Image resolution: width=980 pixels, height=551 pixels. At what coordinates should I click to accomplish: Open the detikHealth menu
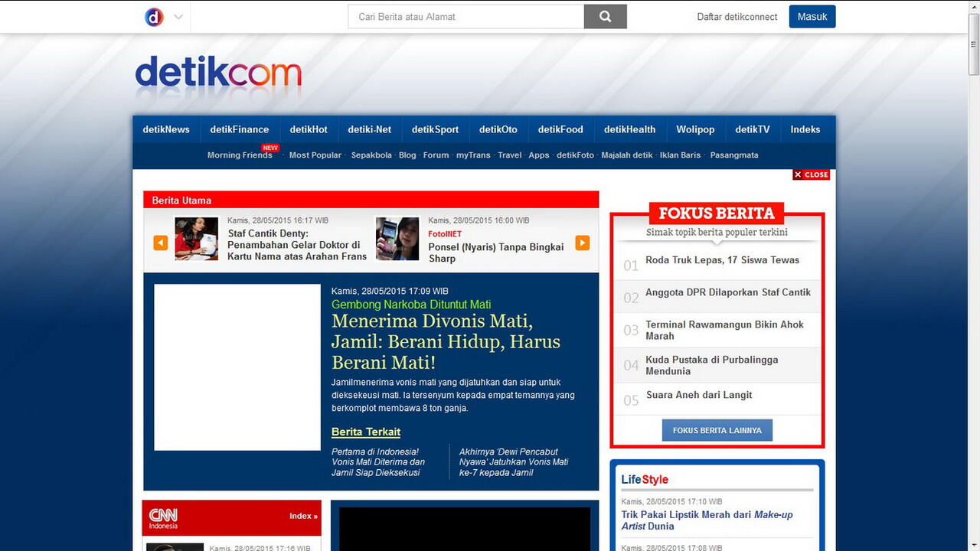point(629,129)
